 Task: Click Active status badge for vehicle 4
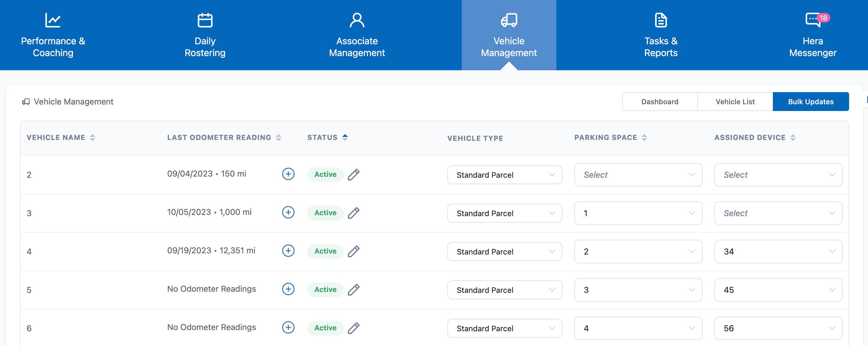coord(325,251)
